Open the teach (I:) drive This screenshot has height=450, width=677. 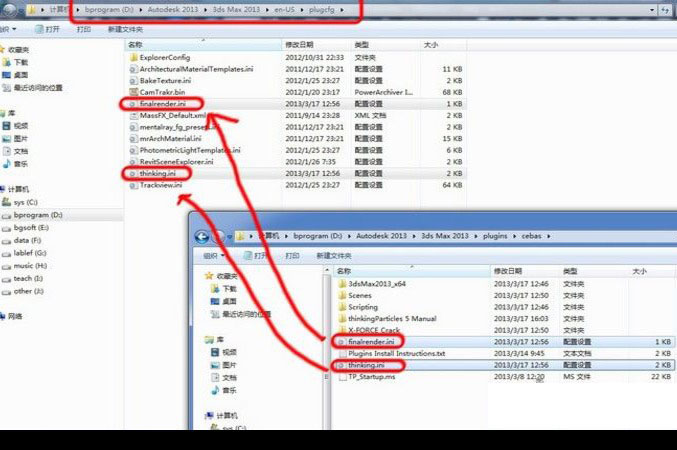[x=22, y=279]
